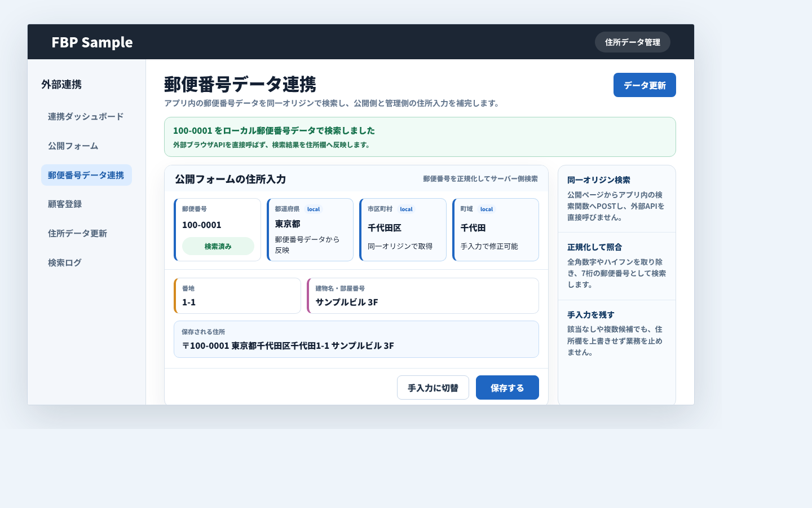Click the 保存される住所 address preview
The image size is (812, 508).
click(x=356, y=339)
